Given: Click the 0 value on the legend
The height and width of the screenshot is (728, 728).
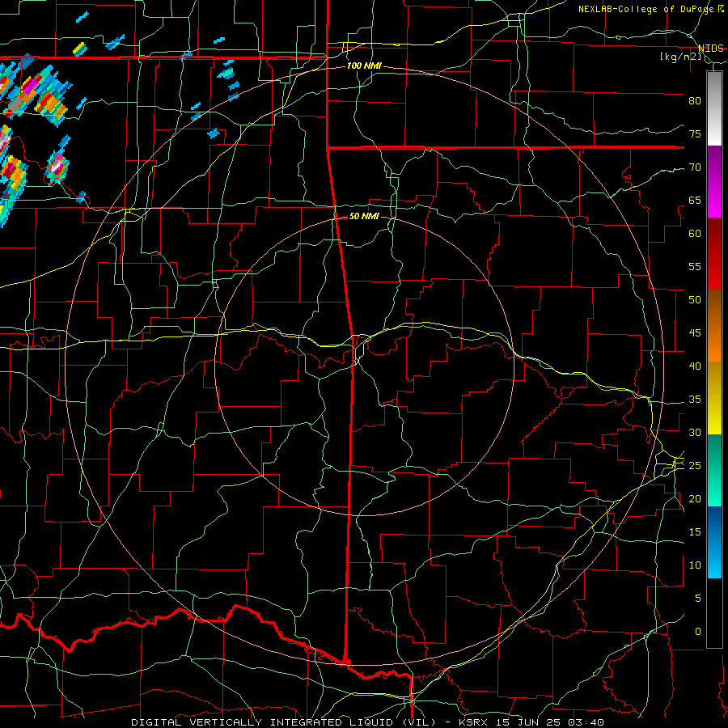Looking at the screenshot, I should pyautogui.click(x=698, y=632).
